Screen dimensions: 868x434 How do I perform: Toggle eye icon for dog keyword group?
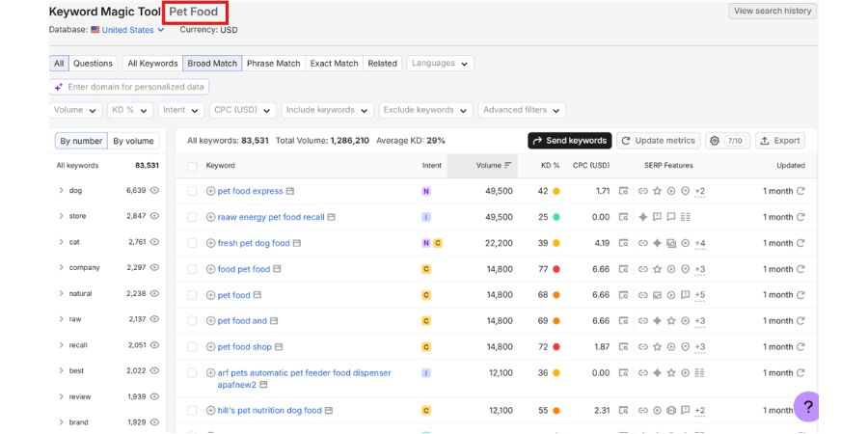[155, 190]
